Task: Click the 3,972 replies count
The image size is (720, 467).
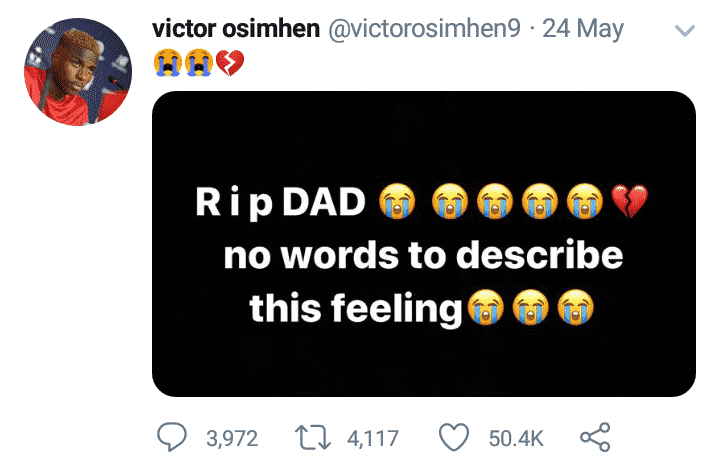Action: pos(231,438)
